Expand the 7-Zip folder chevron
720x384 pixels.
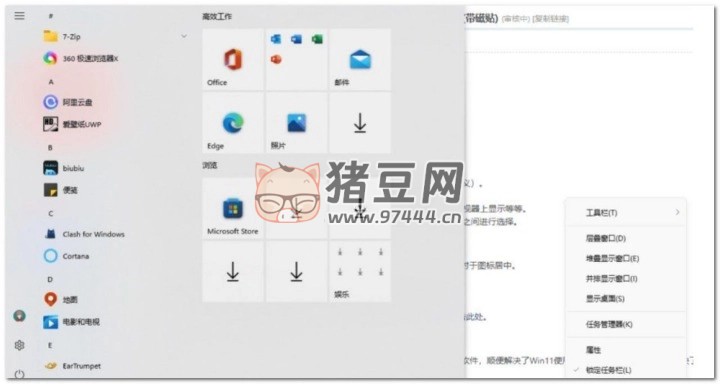tap(184, 36)
